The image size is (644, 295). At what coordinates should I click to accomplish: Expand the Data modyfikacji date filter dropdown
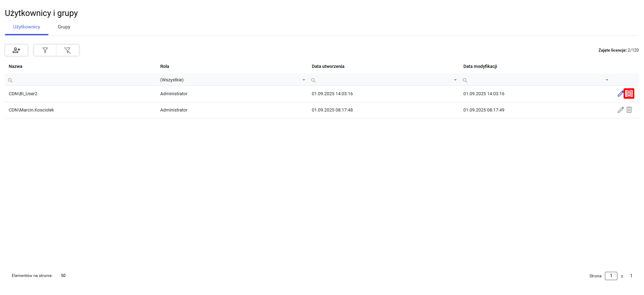click(x=607, y=80)
